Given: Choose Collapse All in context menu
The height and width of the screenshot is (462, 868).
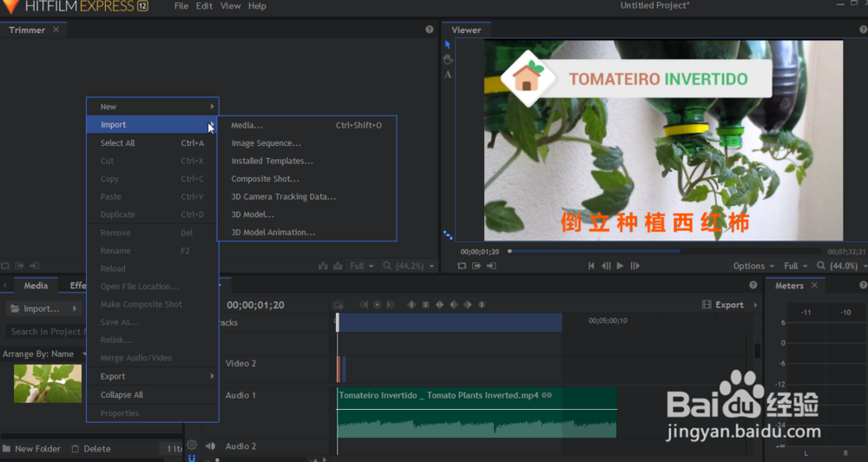Looking at the screenshot, I should tap(152, 394).
